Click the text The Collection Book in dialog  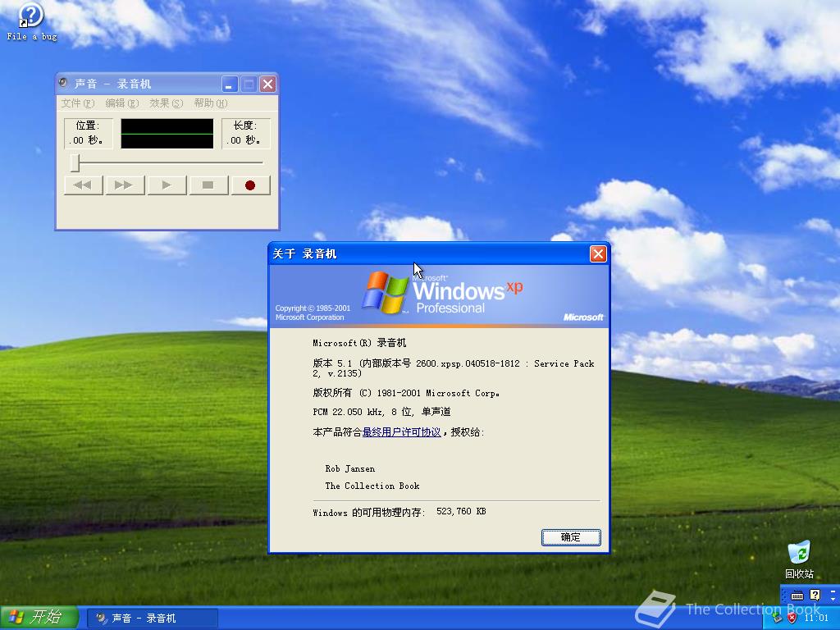tap(372, 486)
